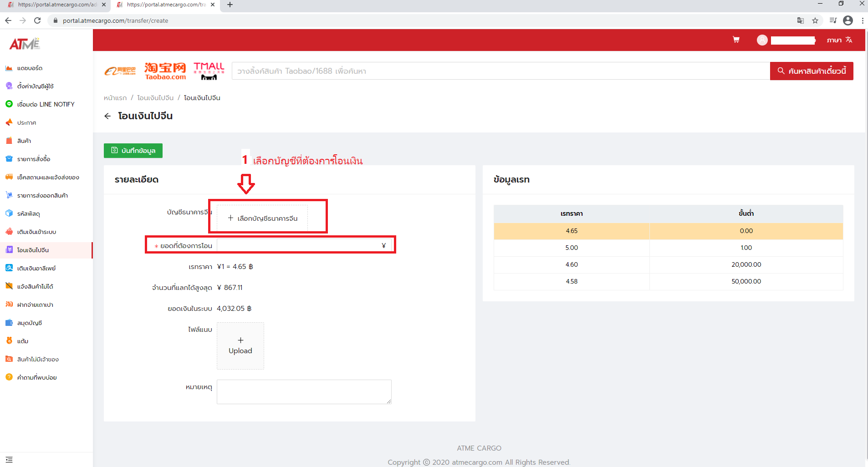Click the language translate icon

(x=848, y=40)
